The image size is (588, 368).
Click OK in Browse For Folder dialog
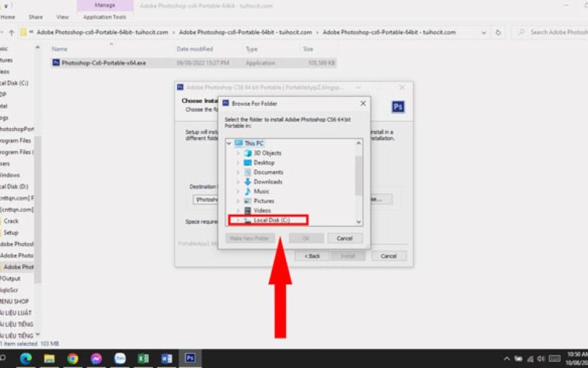(x=306, y=238)
